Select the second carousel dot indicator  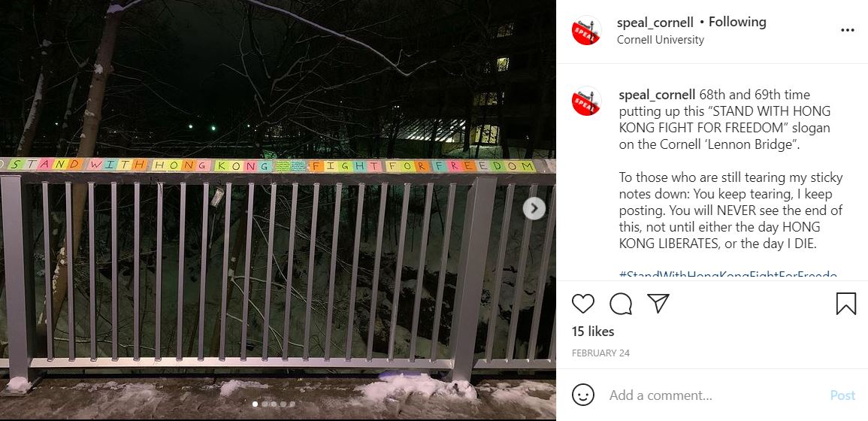(x=265, y=404)
